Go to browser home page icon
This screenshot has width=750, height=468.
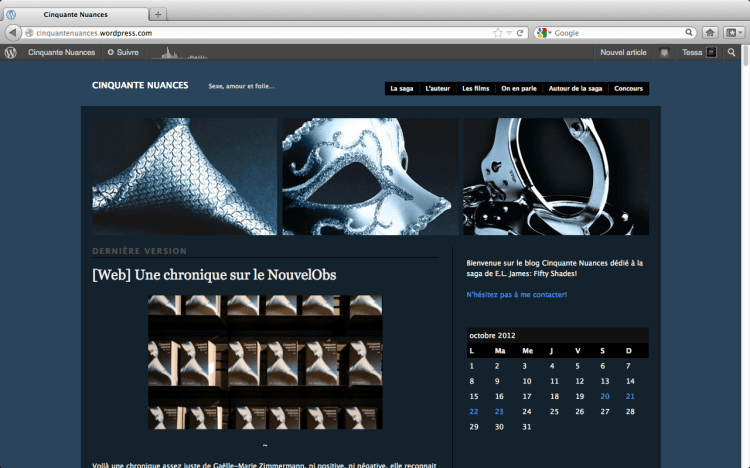tap(710, 33)
